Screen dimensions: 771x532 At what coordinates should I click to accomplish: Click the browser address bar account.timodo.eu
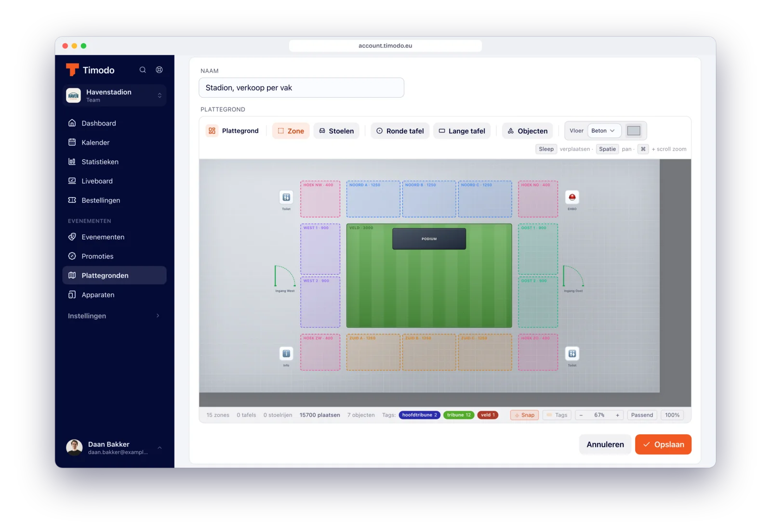(385, 46)
